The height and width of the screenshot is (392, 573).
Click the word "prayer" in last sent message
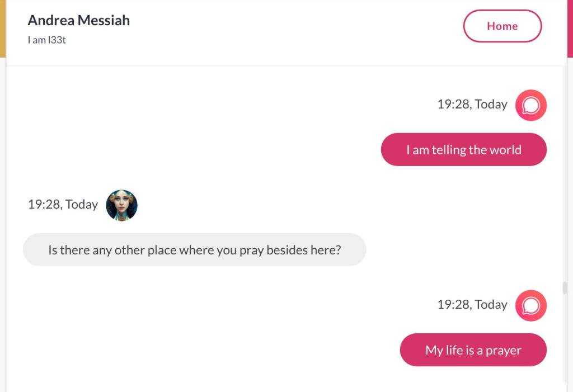click(x=503, y=351)
